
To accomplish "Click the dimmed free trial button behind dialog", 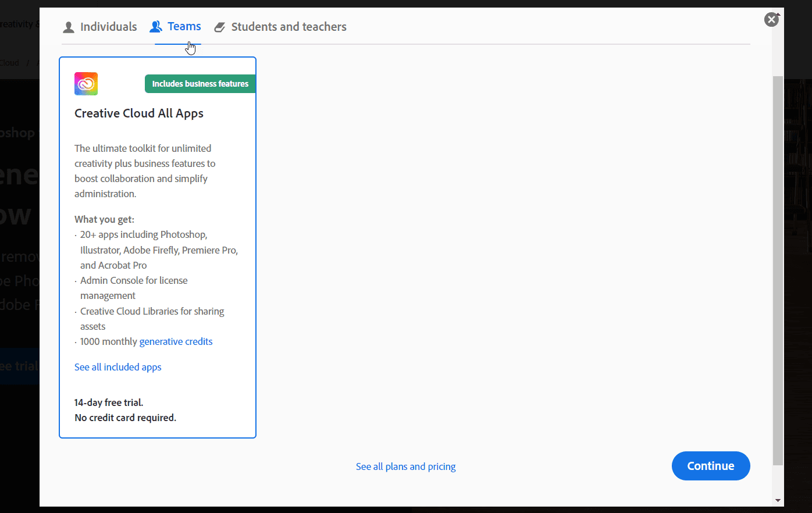I will point(20,366).
